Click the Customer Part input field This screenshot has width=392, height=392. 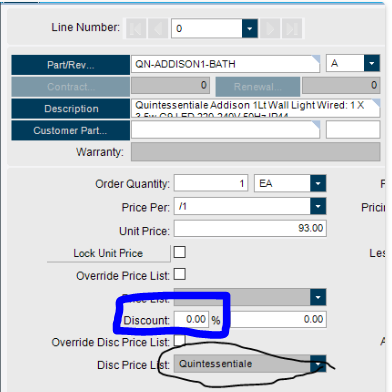[226, 130]
